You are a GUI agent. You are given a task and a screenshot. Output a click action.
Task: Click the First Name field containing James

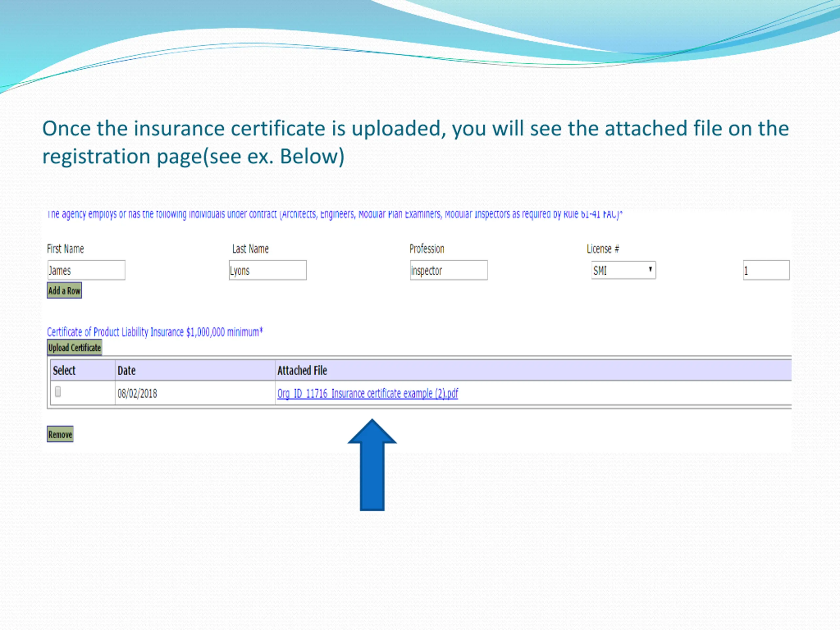(86, 270)
